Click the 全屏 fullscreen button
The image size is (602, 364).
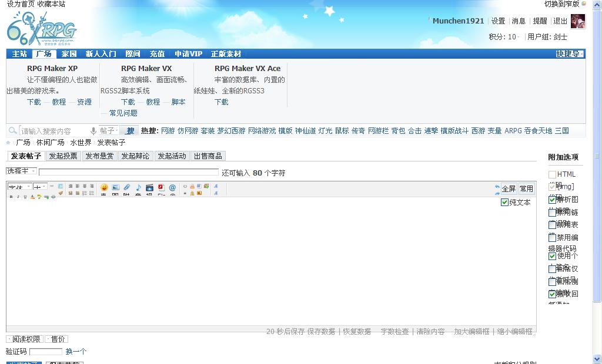coord(509,188)
